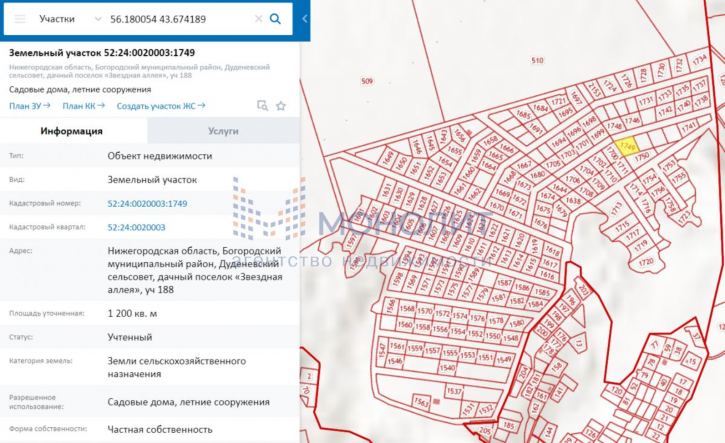Click the parcel title 52:24:0020003:1749 heading
Viewport: 725px width, 443px height.
pos(102,53)
